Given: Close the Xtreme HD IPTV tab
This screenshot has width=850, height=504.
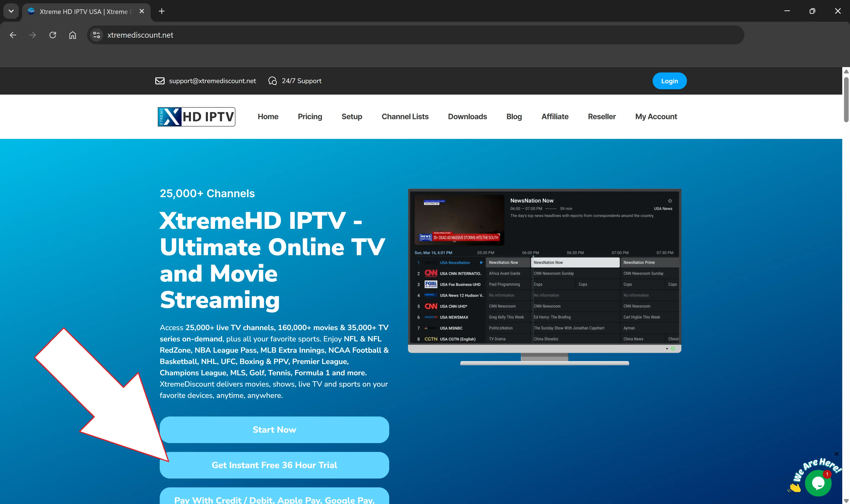Looking at the screenshot, I should click(x=142, y=11).
